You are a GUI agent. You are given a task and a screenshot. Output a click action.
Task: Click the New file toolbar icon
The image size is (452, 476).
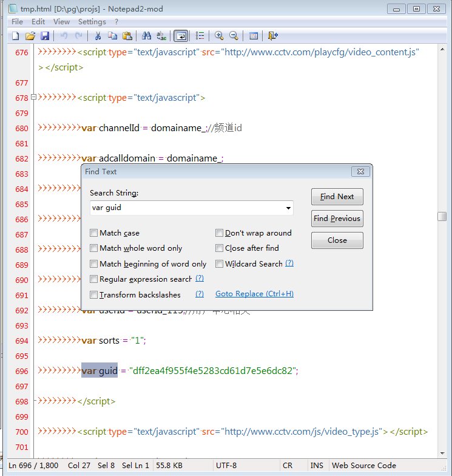click(x=16, y=36)
